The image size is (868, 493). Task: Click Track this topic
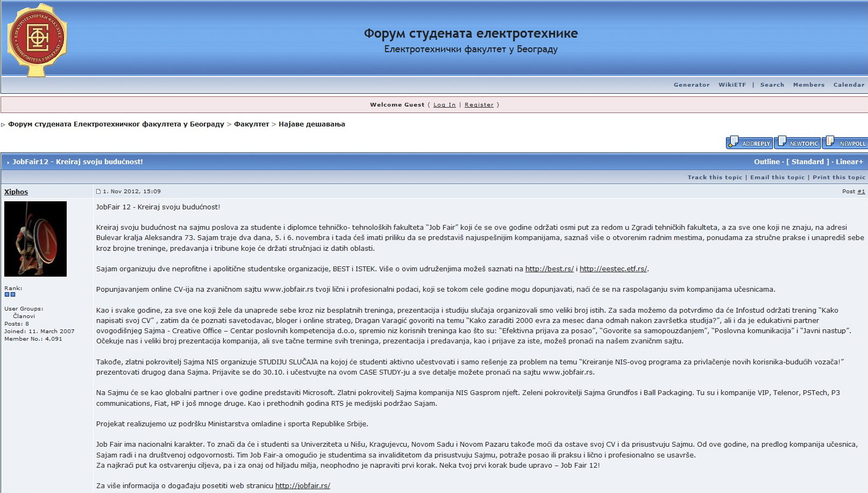pos(715,178)
